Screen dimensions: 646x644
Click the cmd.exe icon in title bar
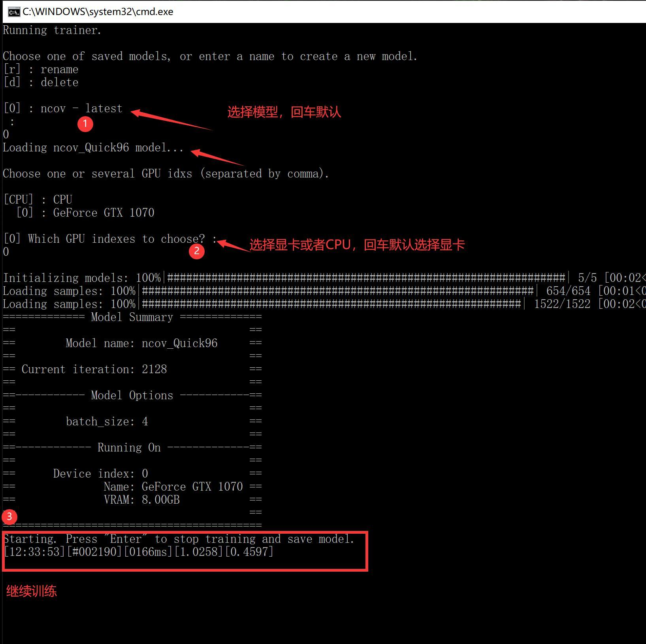(x=14, y=12)
